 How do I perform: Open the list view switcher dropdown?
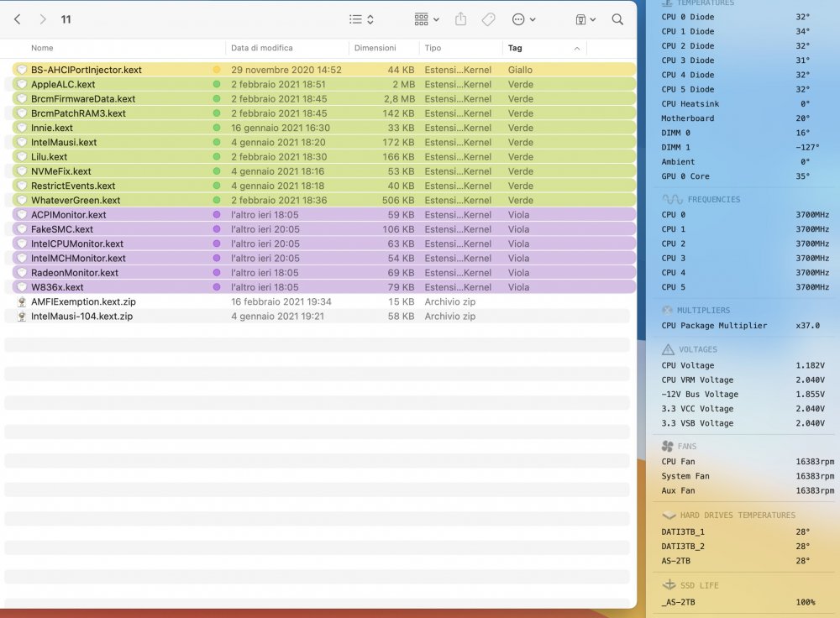pos(361,20)
